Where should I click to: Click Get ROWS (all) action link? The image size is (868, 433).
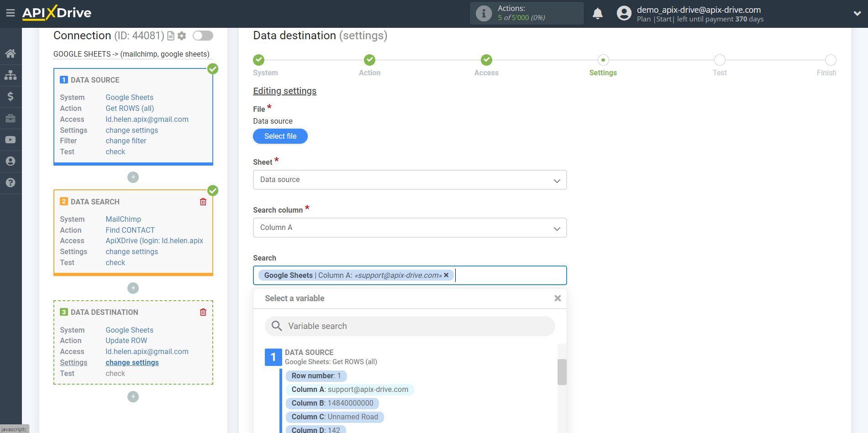(x=130, y=108)
